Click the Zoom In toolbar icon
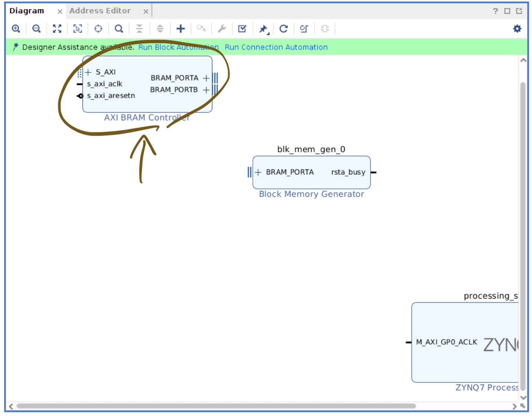 click(16, 29)
